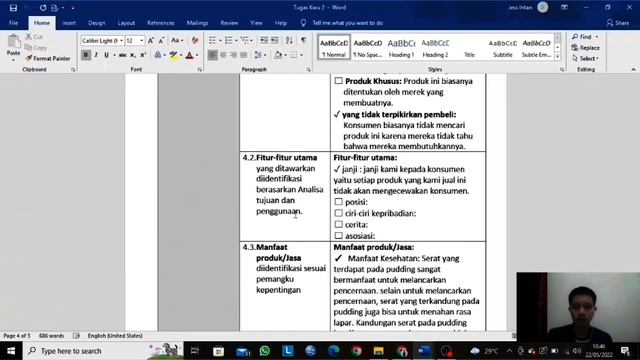Increase the paragraph indent

click(x=275, y=40)
